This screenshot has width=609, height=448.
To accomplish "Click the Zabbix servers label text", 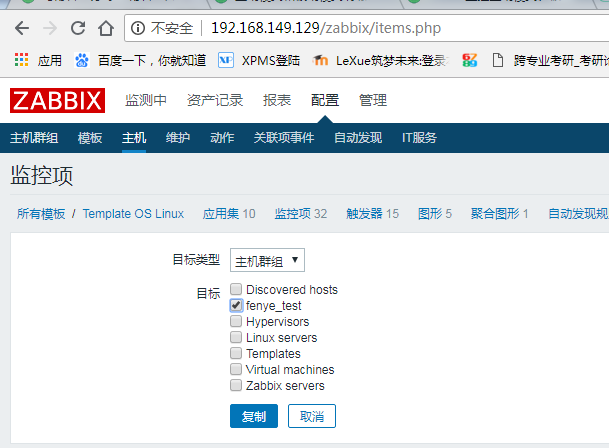I will click(285, 385).
